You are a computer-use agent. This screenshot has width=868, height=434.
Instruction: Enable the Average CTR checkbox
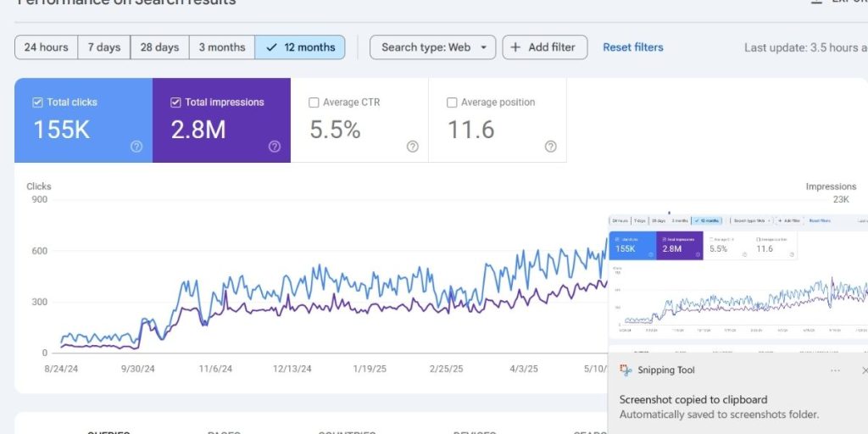point(314,103)
